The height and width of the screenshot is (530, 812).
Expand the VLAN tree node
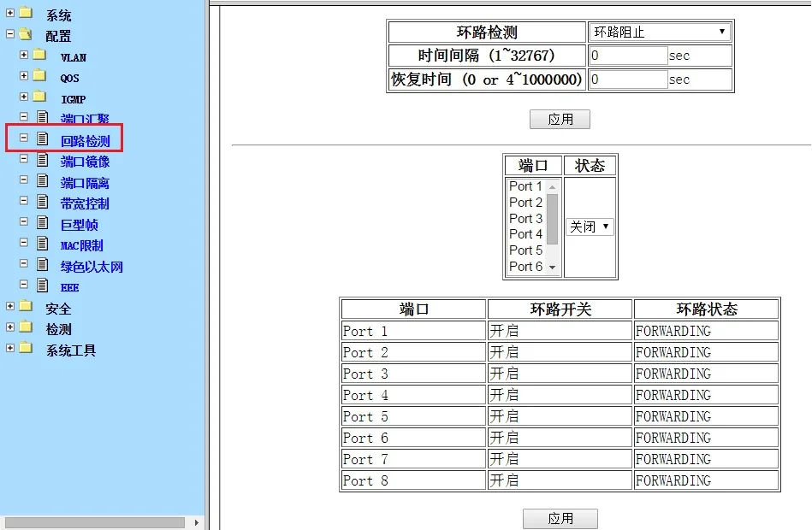(x=24, y=55)
